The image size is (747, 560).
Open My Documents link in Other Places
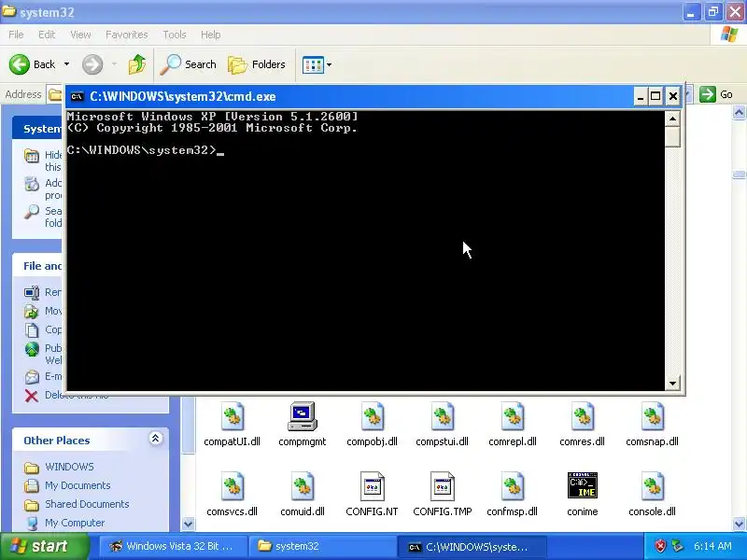pos(78,485)
